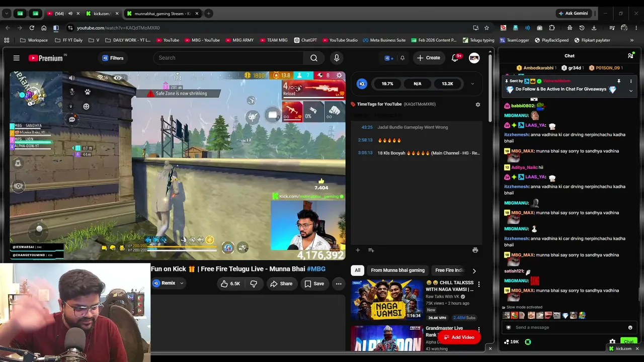This screenshot has height=362, width=644.
Task: Reload the current page
Action: click(32, 28)
